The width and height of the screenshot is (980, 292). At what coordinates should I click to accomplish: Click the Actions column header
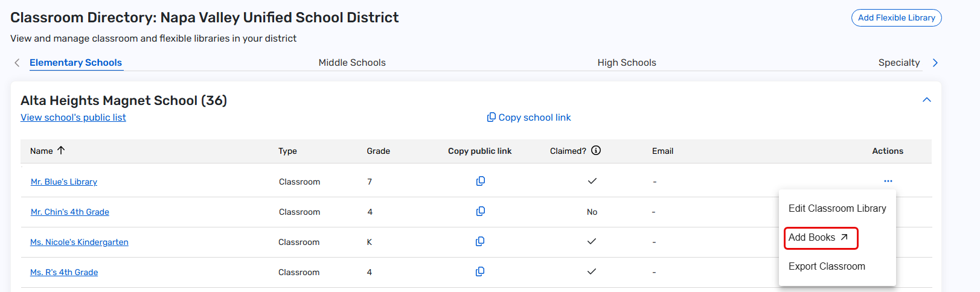[888, 151]
